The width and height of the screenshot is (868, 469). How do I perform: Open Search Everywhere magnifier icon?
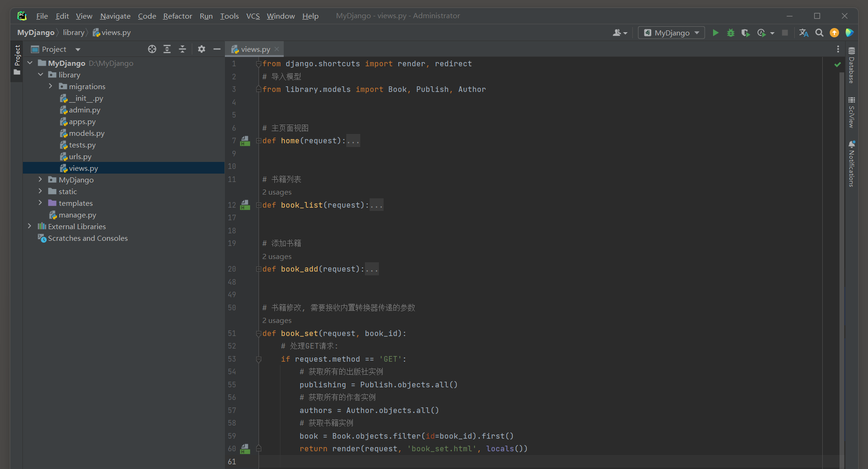(x=819, y=33)
